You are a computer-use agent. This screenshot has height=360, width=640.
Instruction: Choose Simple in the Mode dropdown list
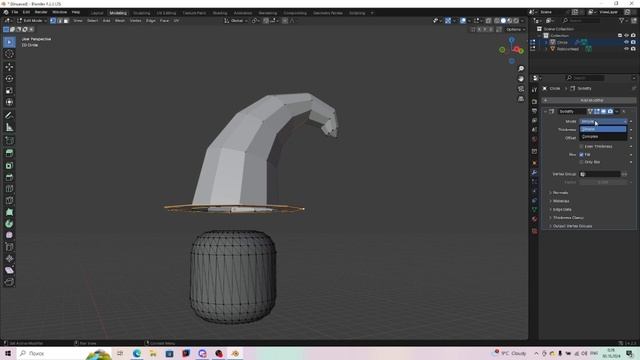(x=603, y=129)
